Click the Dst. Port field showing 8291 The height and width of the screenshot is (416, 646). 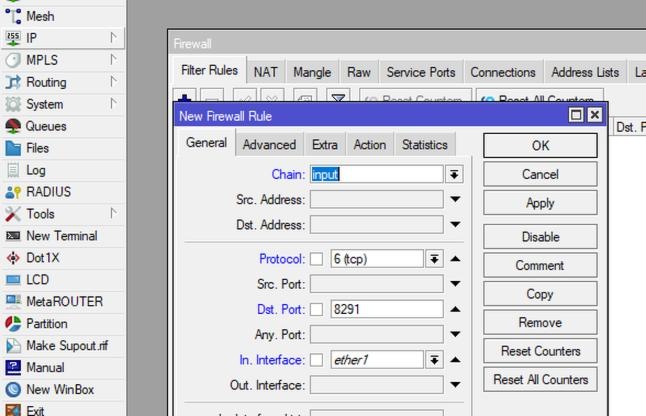coord(387,309)
